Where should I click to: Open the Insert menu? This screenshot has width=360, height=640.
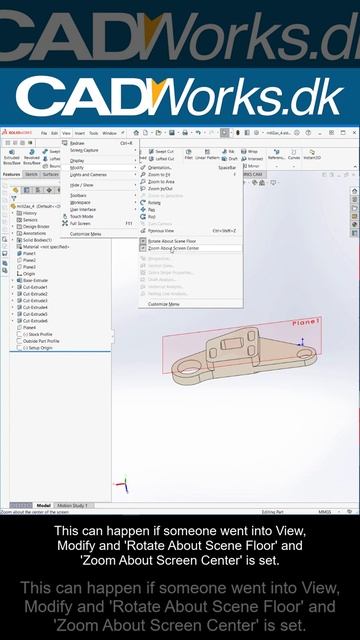click(80, 133)
